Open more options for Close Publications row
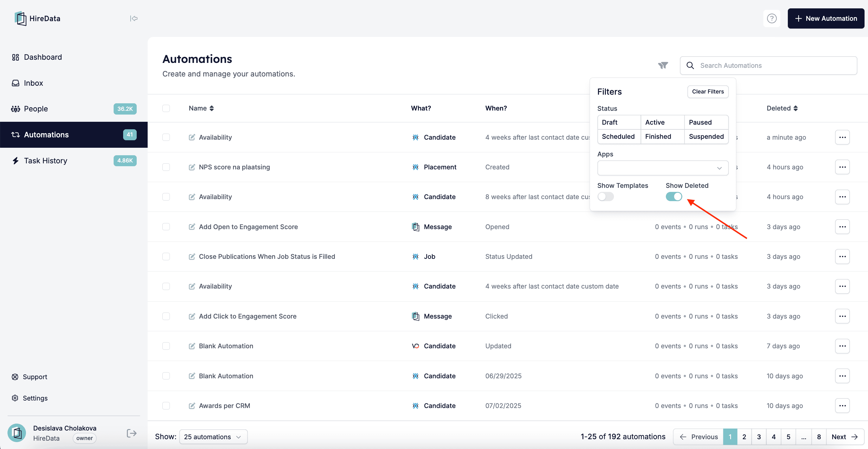 pyautogui.click(x=842, y=257)
